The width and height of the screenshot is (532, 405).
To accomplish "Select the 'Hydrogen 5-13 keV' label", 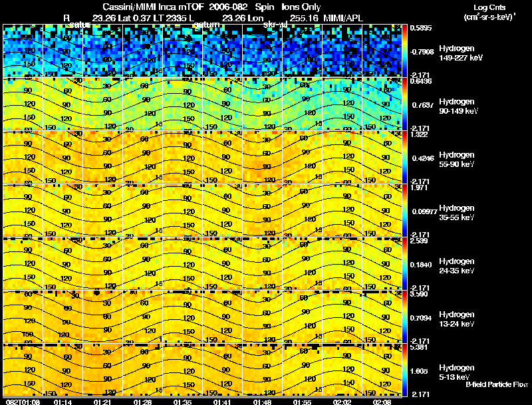I will pyautogui.click(x=457, y=372).
